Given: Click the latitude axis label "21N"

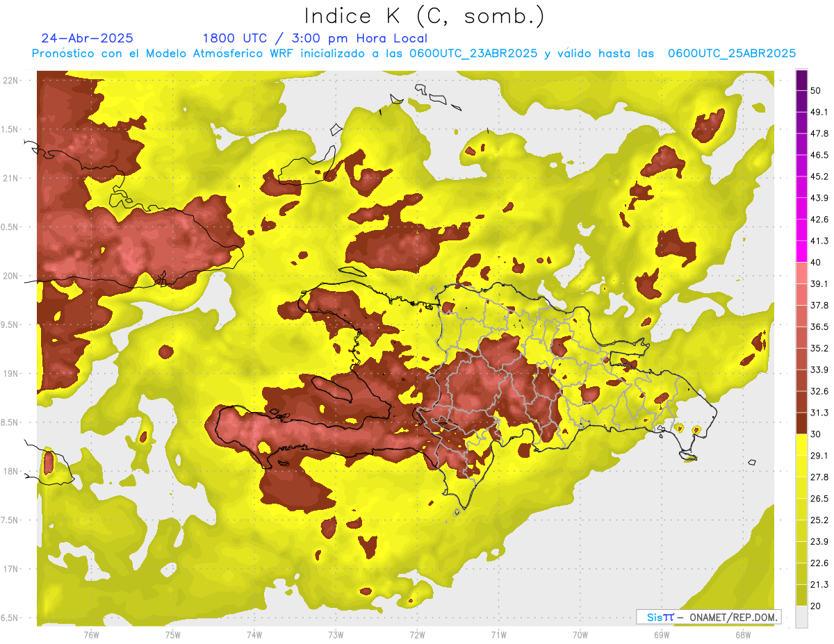Looking at the screenshot, I should coord(11,179).
